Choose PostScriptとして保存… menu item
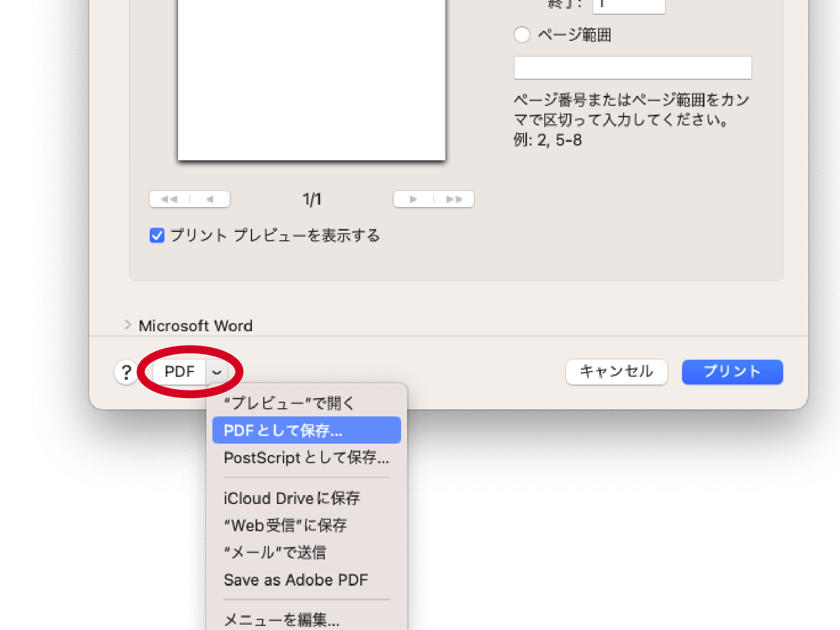This screenshot has width=840, height=630. [x=306, y=457]
